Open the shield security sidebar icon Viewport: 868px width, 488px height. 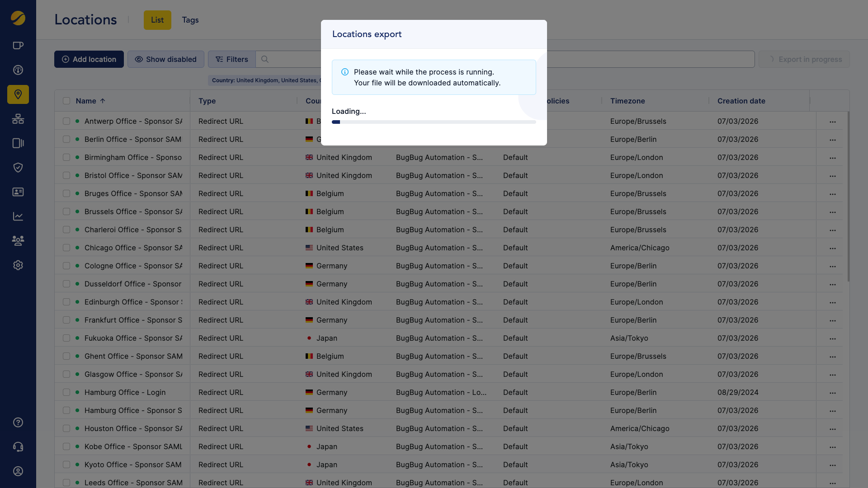[x=18, y=168]
